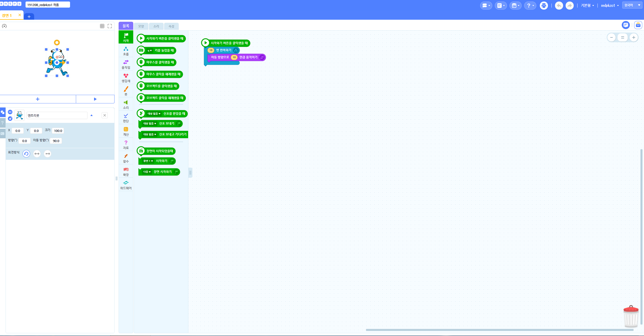Open the 붓 (brush) block category
This screenshot has width=644, height=336.
coord(126,91)
